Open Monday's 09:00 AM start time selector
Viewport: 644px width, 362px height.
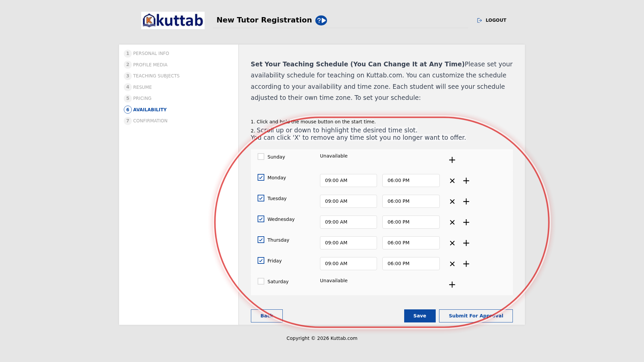click(x=348, y=180)
